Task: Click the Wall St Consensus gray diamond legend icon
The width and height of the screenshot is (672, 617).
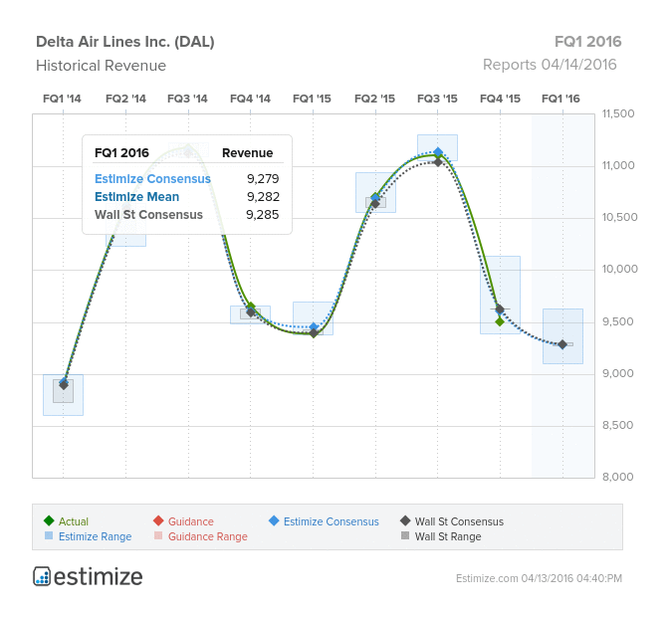Action: (x=405, y=520)
